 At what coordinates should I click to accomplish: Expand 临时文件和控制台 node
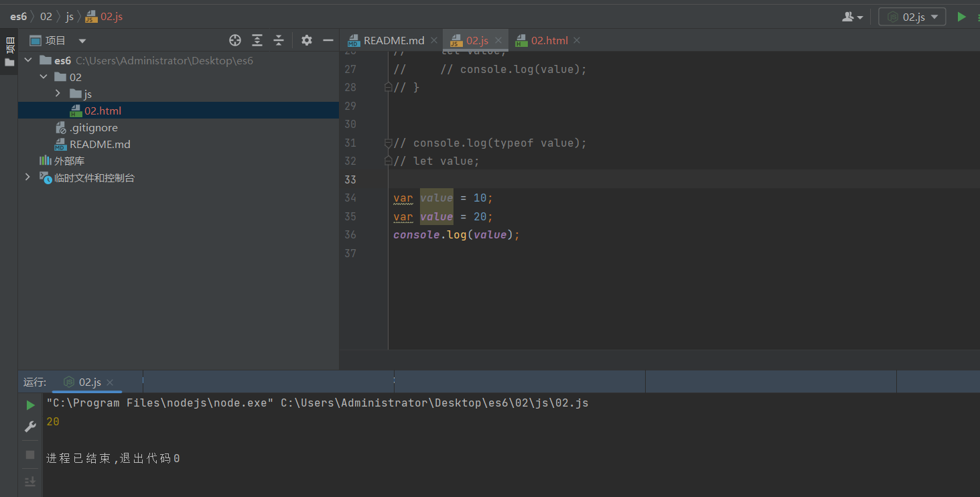click(x=27, y=177)
